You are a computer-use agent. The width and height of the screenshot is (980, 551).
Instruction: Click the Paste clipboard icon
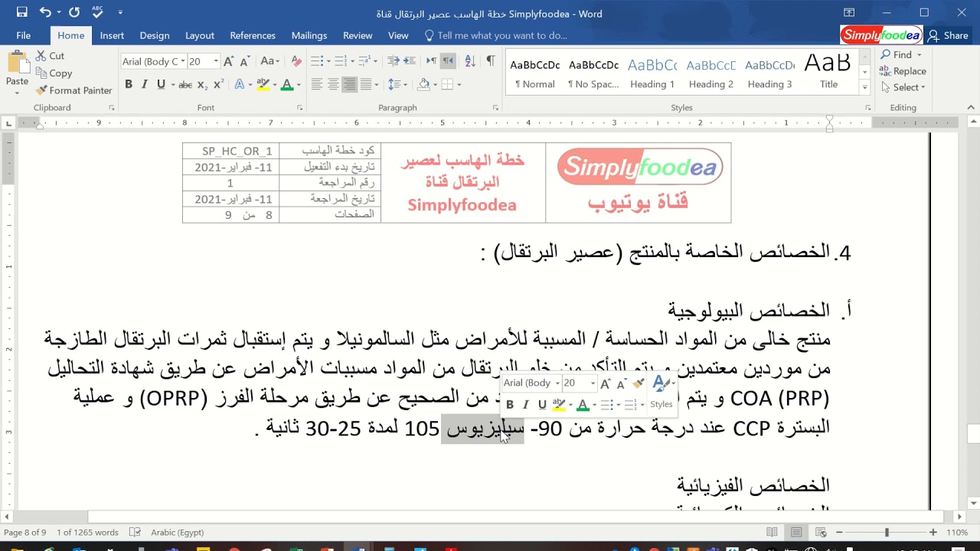coord(17,64)
